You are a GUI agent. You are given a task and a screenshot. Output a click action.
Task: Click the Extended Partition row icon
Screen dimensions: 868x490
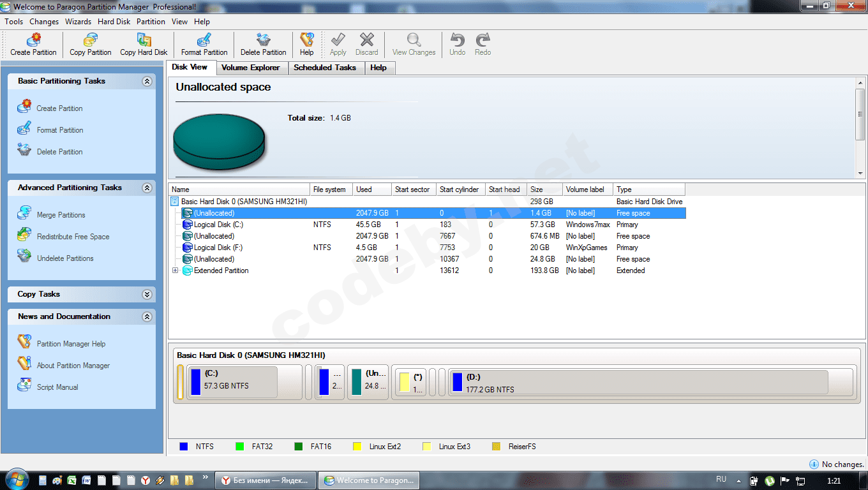(188, 271)
